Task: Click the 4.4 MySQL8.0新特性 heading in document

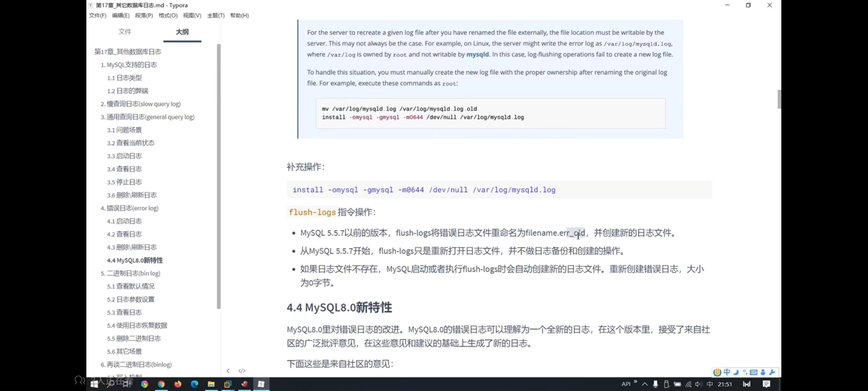Action: pyautogui.click(x=339, y=307)
